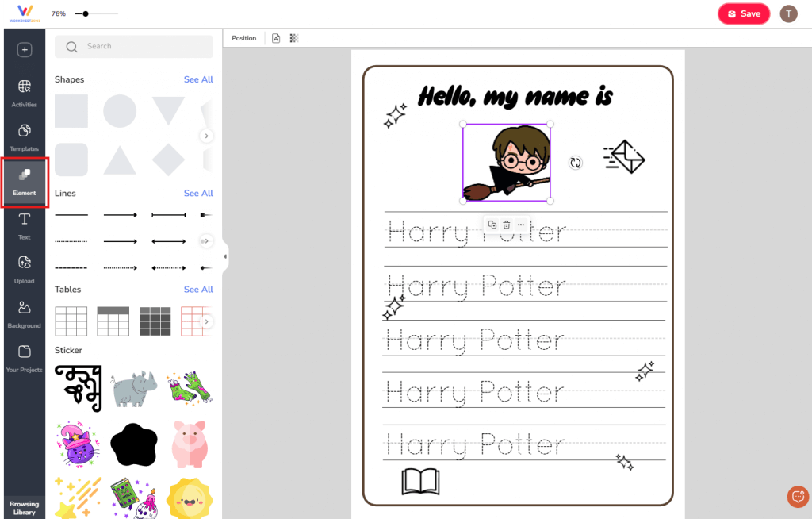Click the toolbar icon next to Position

276,38
